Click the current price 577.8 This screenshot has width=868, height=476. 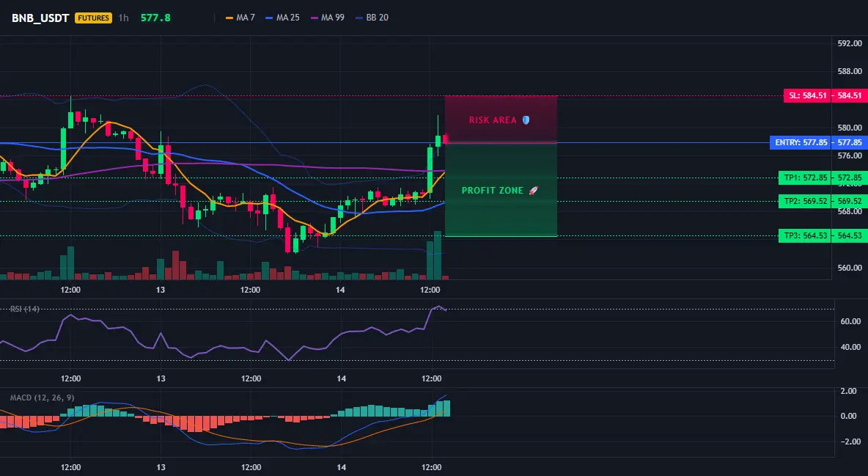[155, 18]
